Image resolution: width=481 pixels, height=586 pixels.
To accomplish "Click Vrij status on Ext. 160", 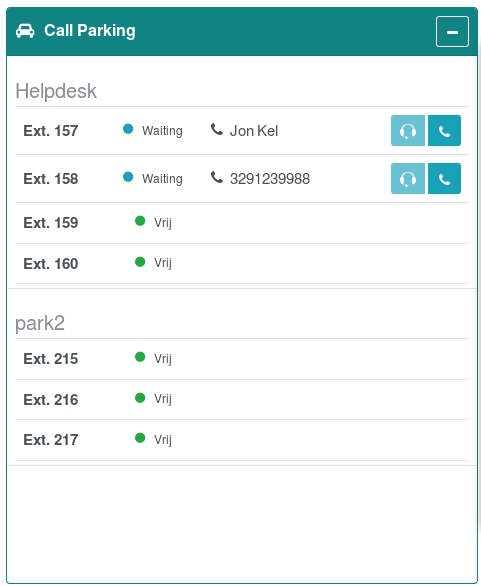I will (x=163, y=263).
